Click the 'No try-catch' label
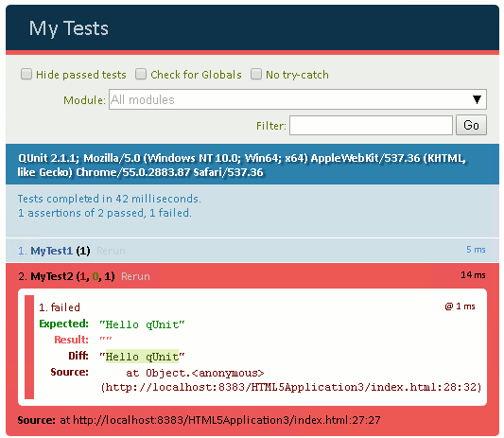This screenshot has width=504, height=438. point(297,75)
